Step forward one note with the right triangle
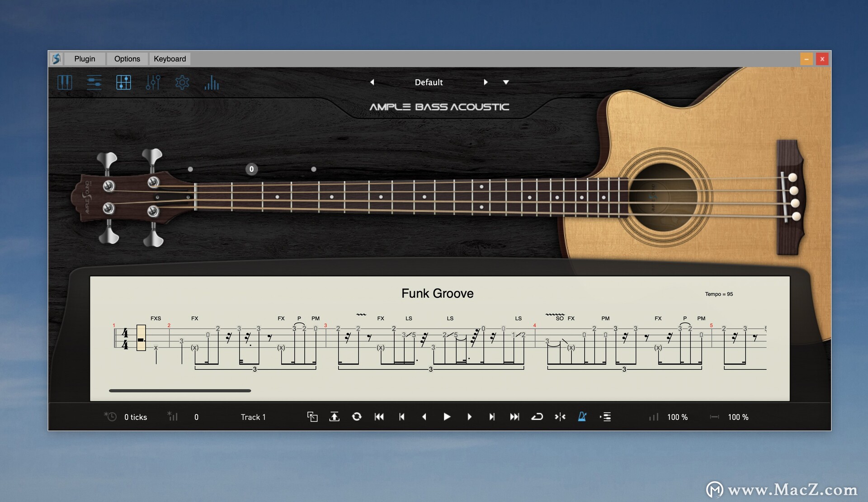This screenshot has width=868, height=502. click(x=469, y=417)
